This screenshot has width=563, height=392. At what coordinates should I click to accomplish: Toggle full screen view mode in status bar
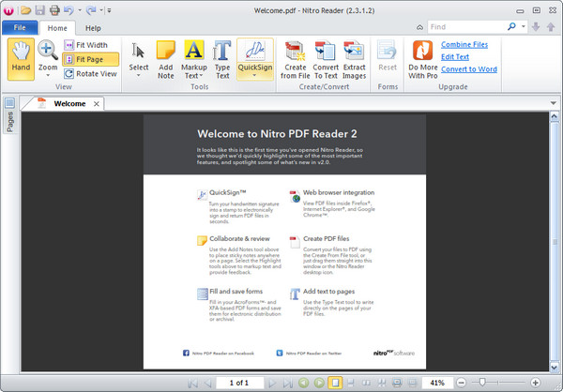coord(397,383)
